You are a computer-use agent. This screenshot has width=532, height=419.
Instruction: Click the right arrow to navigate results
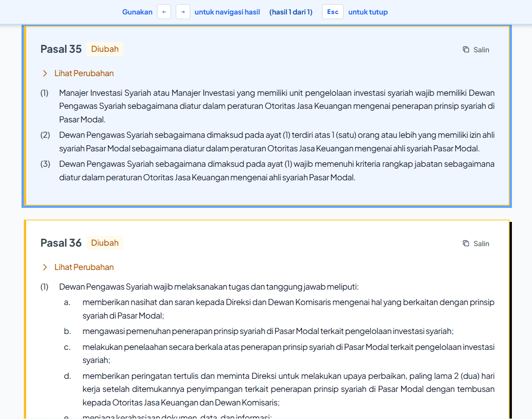(x=182, y=12)
